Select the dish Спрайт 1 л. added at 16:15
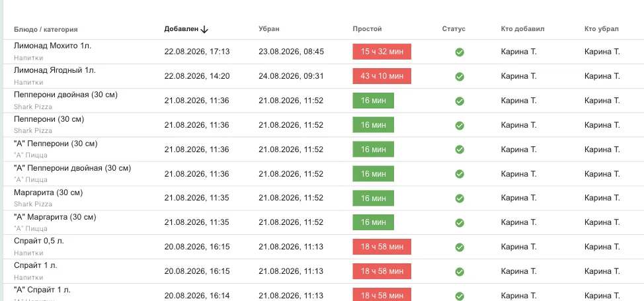Viewport: 644px width, 301px height. pyautogui.click(x=35, y=266)
